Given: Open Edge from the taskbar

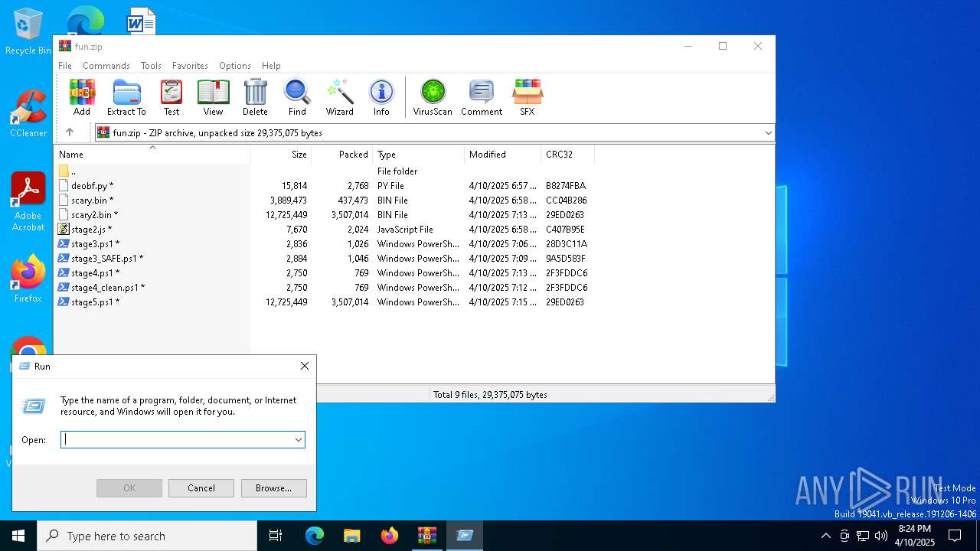Looking at the screenshot, I should pos(315,536).
